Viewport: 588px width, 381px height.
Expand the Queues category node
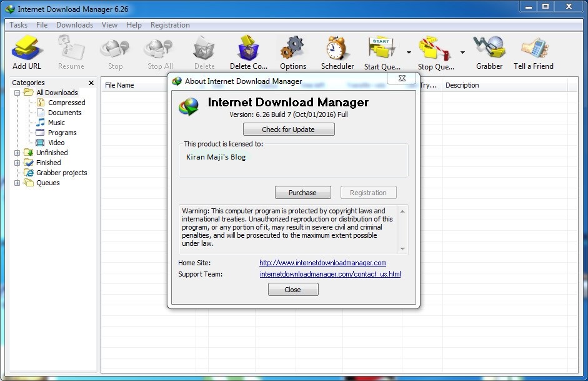point(17,183)
